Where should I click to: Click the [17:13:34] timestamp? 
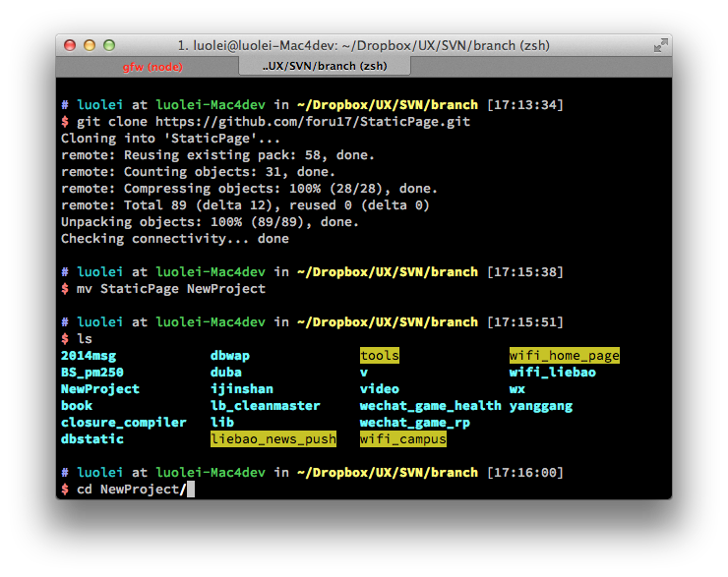point(525,105)
